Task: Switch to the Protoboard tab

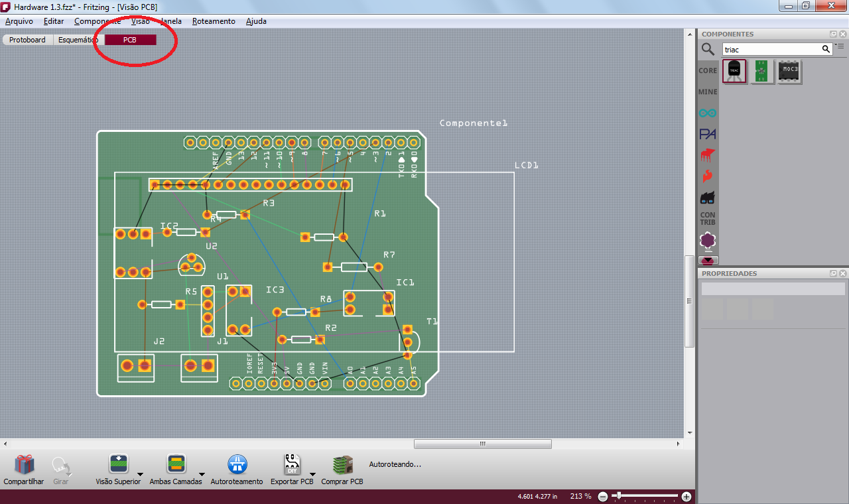Action: click(27, 40)
